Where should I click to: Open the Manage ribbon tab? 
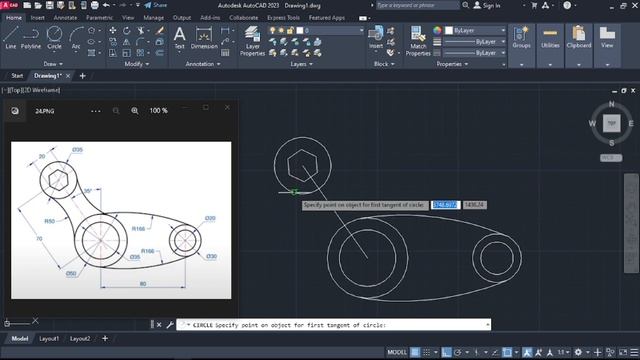pyautogui.click(x=153, y=18)
